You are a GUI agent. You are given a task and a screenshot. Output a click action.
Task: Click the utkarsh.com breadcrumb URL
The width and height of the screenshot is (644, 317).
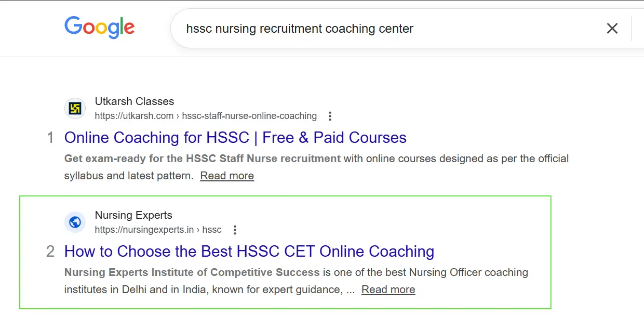click(x=206, y=116)
